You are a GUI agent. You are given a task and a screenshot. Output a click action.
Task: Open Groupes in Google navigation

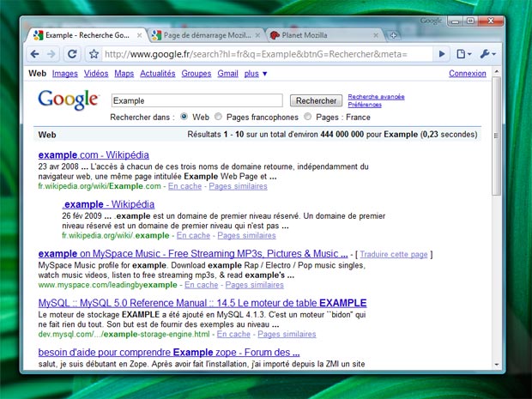(196, 74)
